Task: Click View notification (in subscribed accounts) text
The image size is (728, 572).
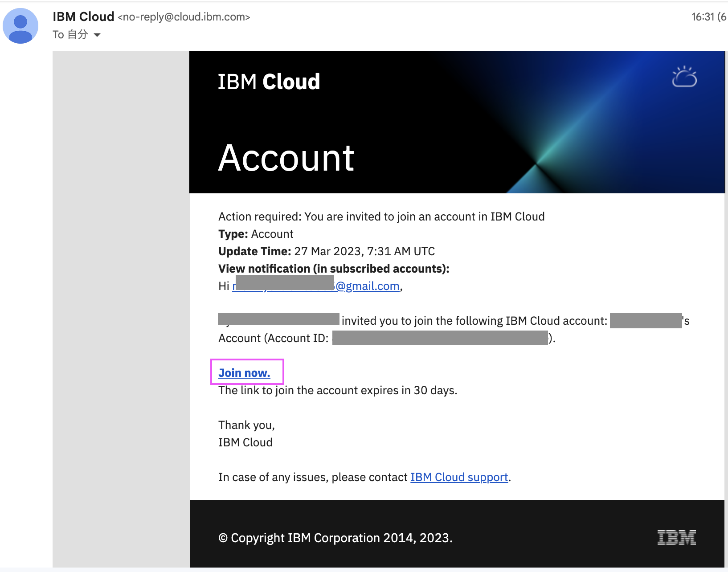Action: point(334,269)
